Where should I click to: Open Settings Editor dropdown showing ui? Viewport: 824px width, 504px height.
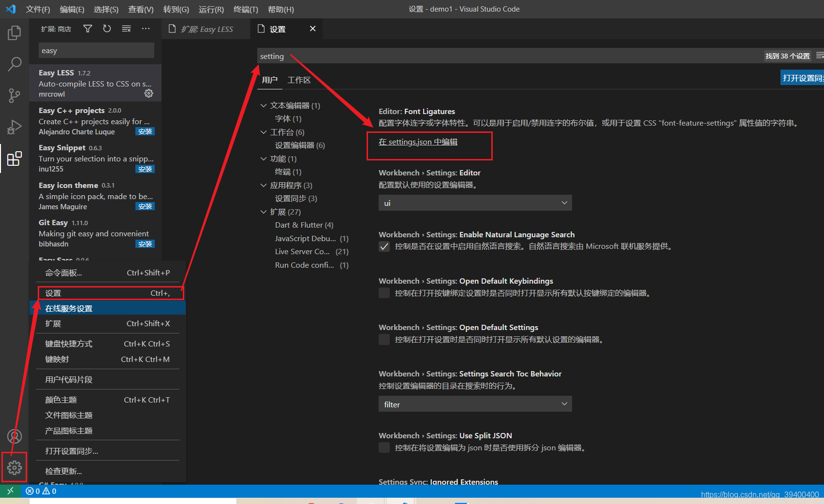click(x=475, y=203)
